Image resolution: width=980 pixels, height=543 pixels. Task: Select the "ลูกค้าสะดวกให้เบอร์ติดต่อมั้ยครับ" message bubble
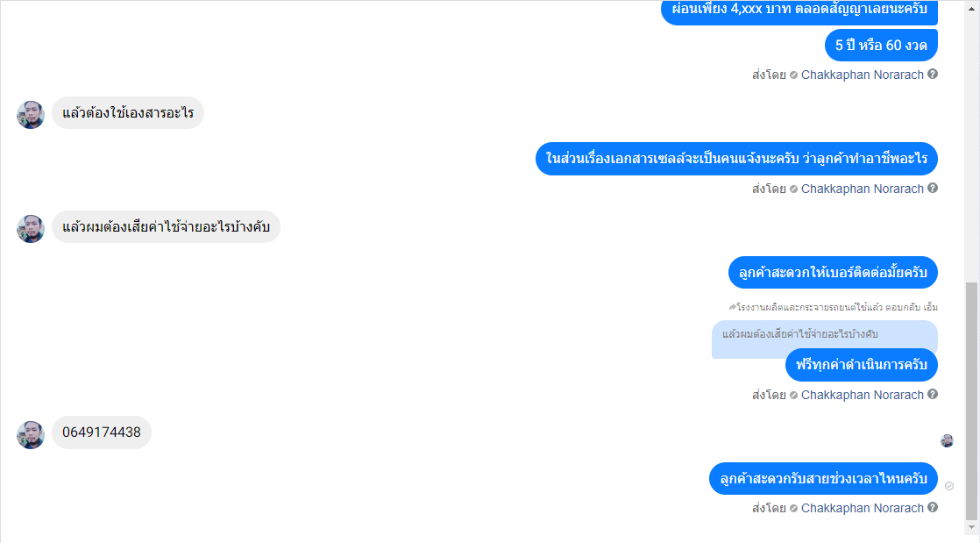coord(833,273)
